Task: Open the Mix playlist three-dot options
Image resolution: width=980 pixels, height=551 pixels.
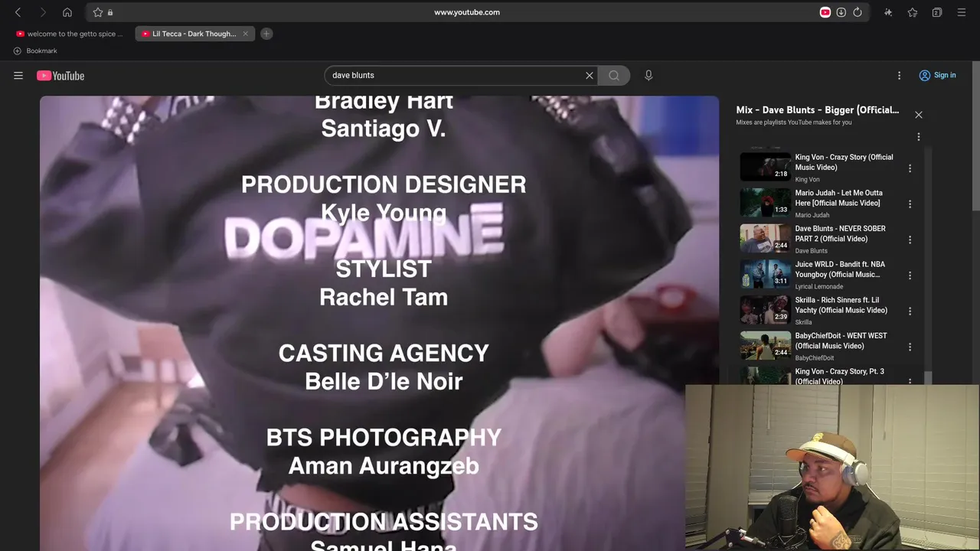Action: [x=919, y=137]
